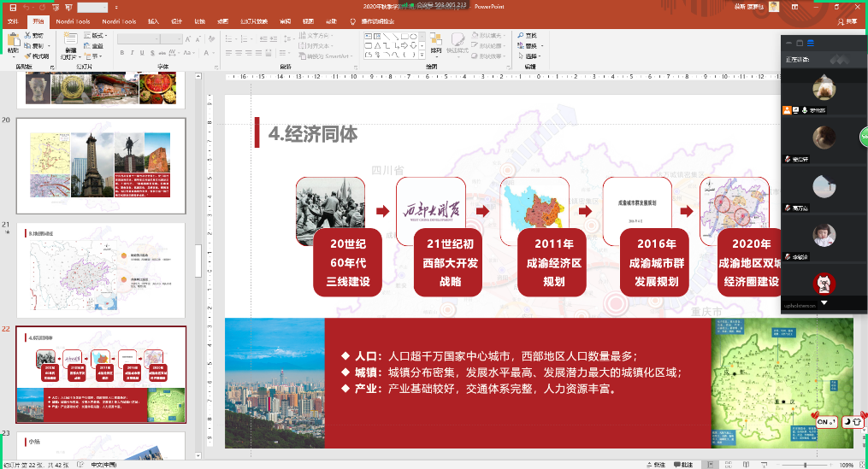The image size is (868, 469).
Task: Click Convert to SmartArt button
Action: tap(327, 56)
